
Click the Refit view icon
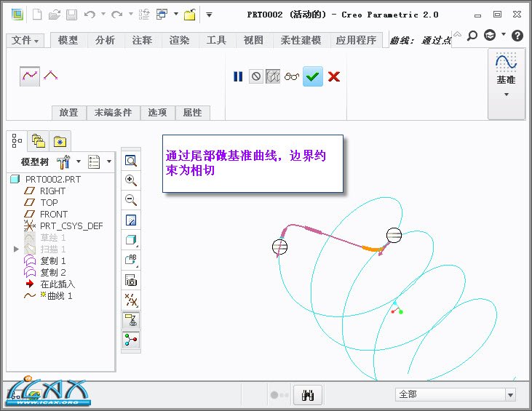coord(131,161)
